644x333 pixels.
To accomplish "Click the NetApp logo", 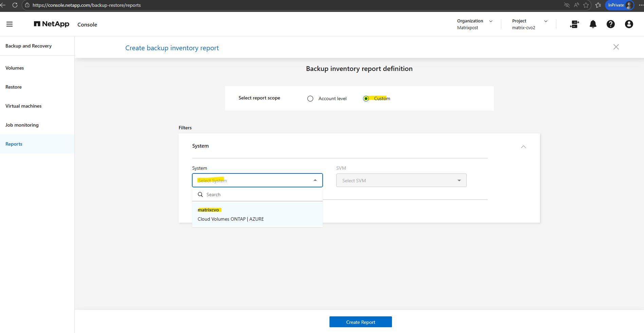I will pyautogui.click(x=52, y=24).
